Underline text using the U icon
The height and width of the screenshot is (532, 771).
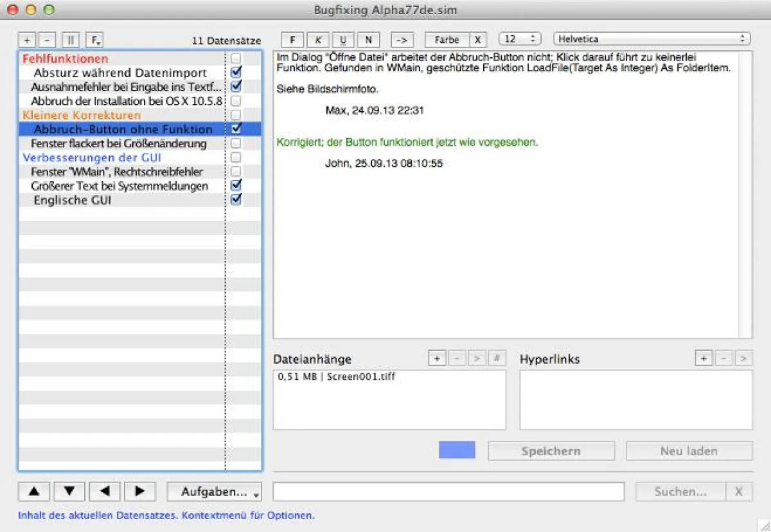click(343, 39)
